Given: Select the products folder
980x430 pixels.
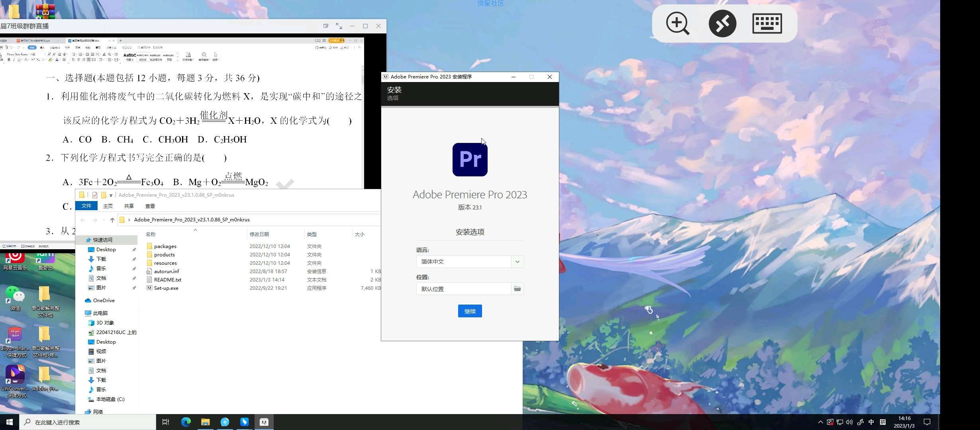Looking at the screenshot, I should [164, 255].
